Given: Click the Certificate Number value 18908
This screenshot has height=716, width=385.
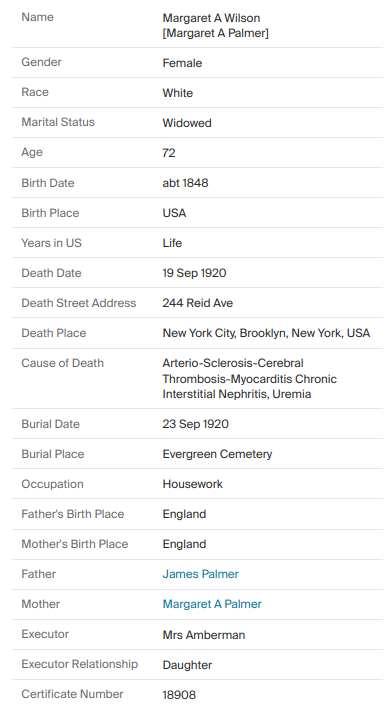Looking at the screenshot, I should click(x=179, y=695).
